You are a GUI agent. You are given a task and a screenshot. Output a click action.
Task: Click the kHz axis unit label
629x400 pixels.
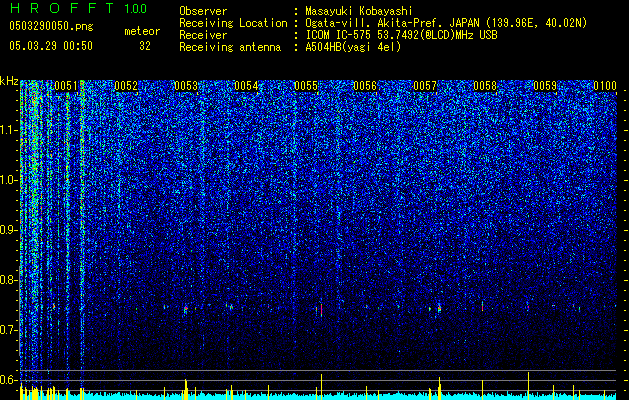pyautogui.click(x=9, y=81)
